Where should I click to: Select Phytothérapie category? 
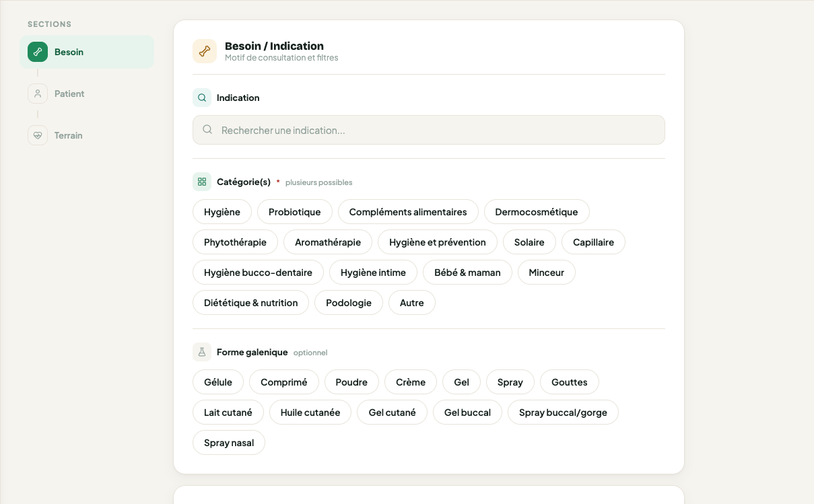pyautogui.click(x=235, y=242)
